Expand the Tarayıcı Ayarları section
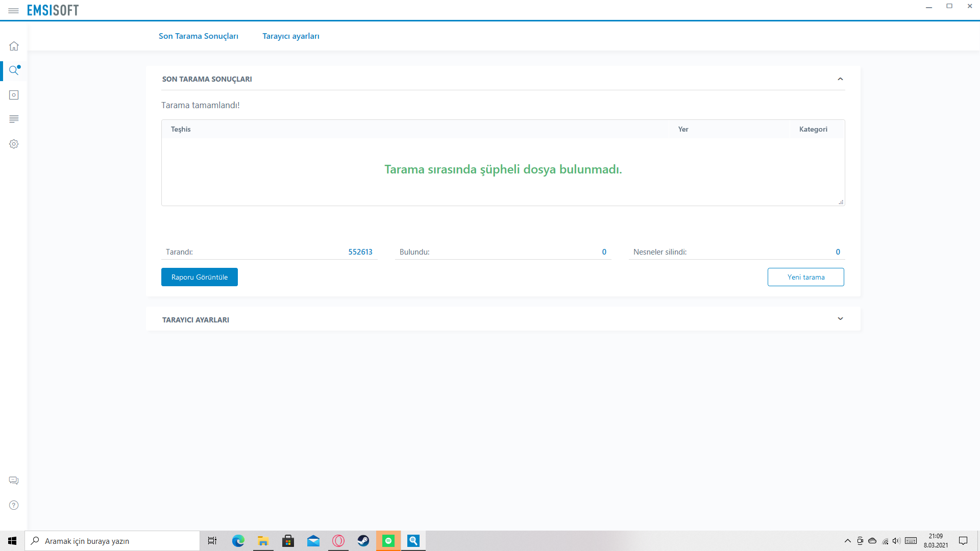The image size is (980, 551). 840,319
